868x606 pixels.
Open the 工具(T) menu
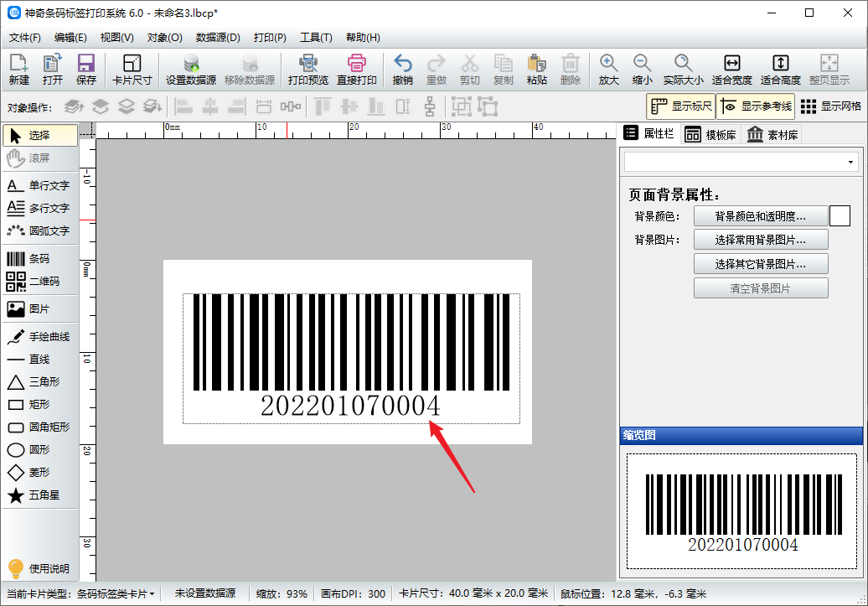coord(316,37)
